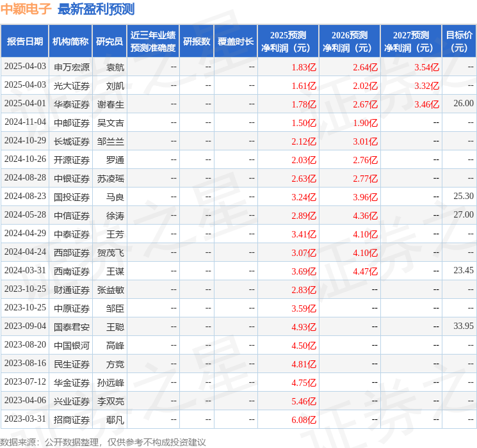Select the 开源证券 institution cell
477x448 pixels.
[x=72, y=160]
